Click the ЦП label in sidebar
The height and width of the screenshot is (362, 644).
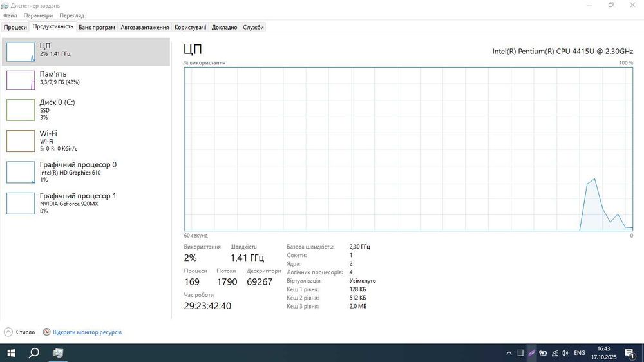pos(45,46)
